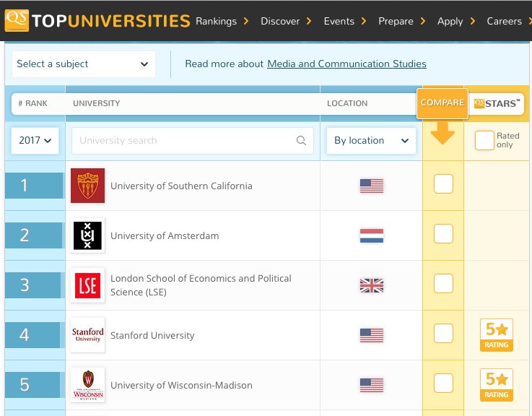Open University of Wisconsin-Madison page
The image size is (532, 416).
pyautogui.click(x=181, y=385)
